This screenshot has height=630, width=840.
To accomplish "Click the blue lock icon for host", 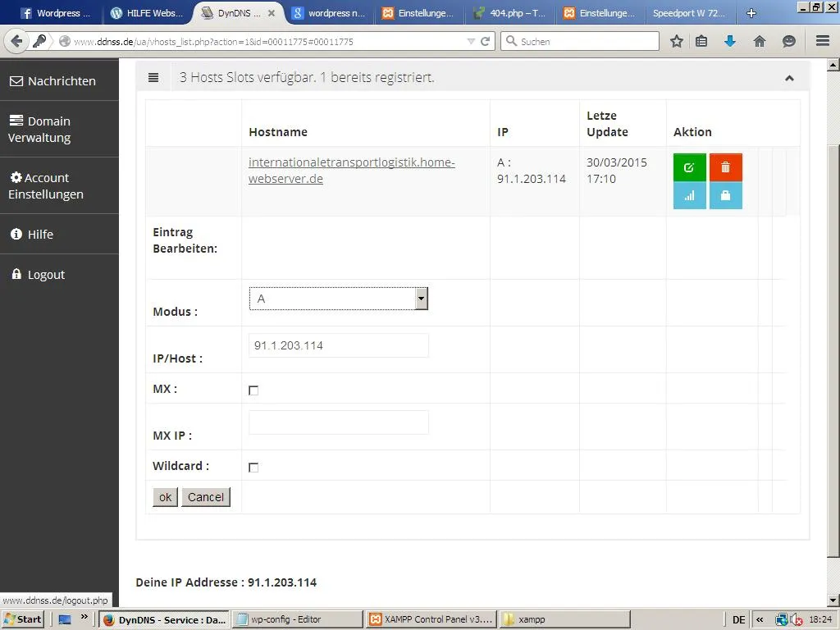I will tap(725, 195).
